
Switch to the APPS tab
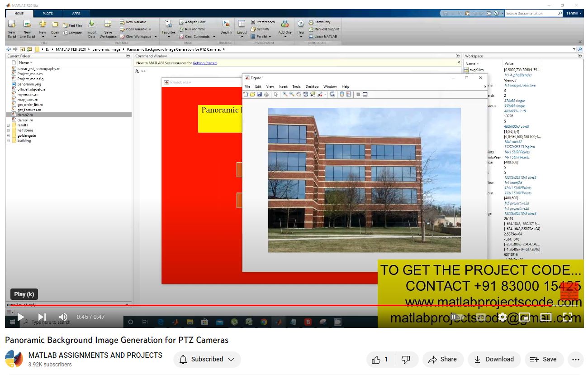76,14
